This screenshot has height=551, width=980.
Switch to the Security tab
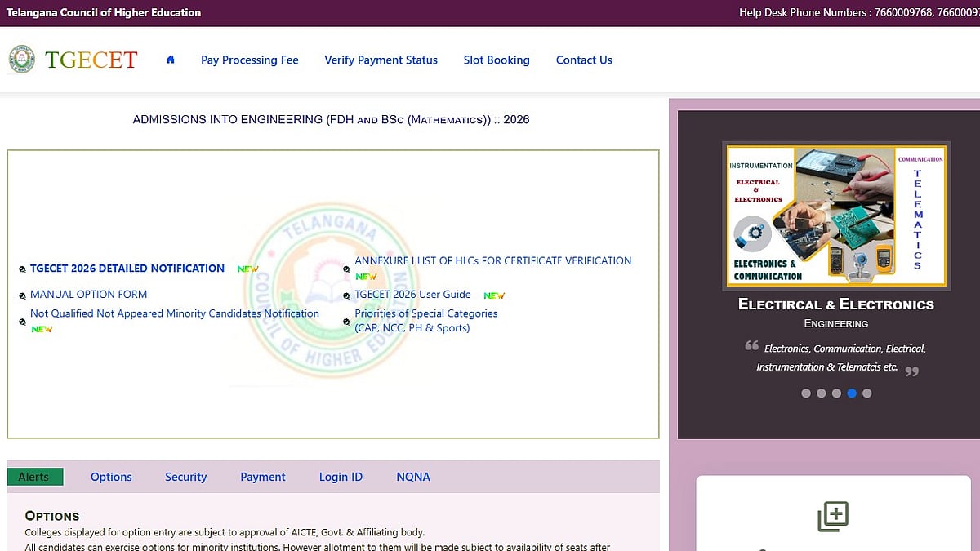click(186, 477)
